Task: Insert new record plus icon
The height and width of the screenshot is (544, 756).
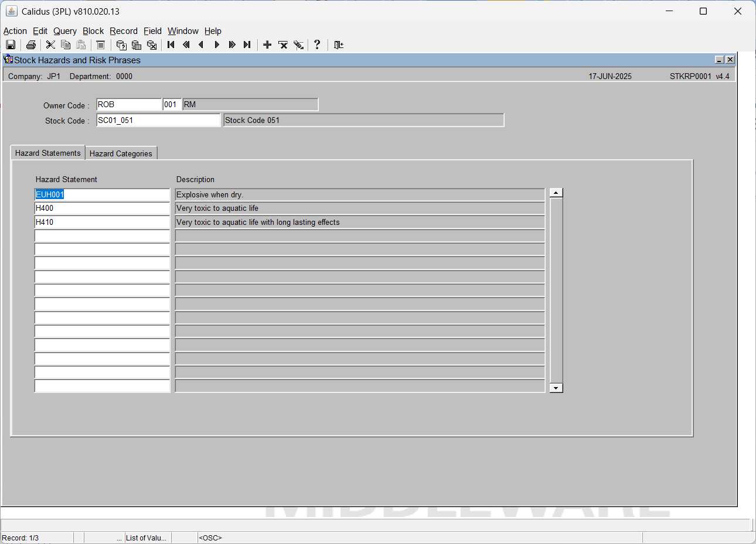Action: pyautogui.click(x=267, y=45)
